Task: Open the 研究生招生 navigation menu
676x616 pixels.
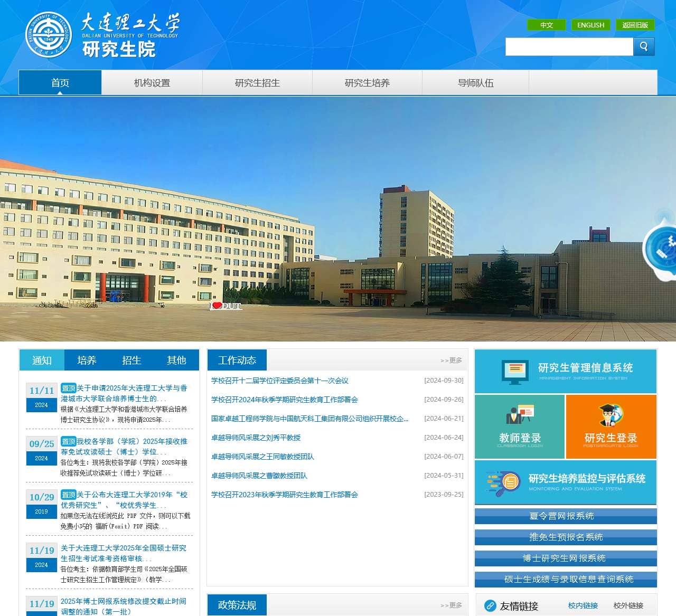Action: coord(257,83)
